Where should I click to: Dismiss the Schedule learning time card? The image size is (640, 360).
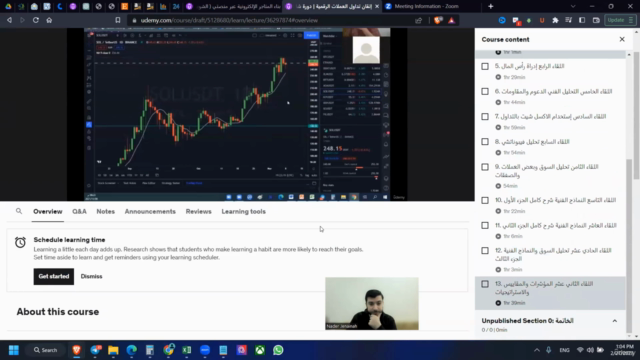tap(91, 276)
